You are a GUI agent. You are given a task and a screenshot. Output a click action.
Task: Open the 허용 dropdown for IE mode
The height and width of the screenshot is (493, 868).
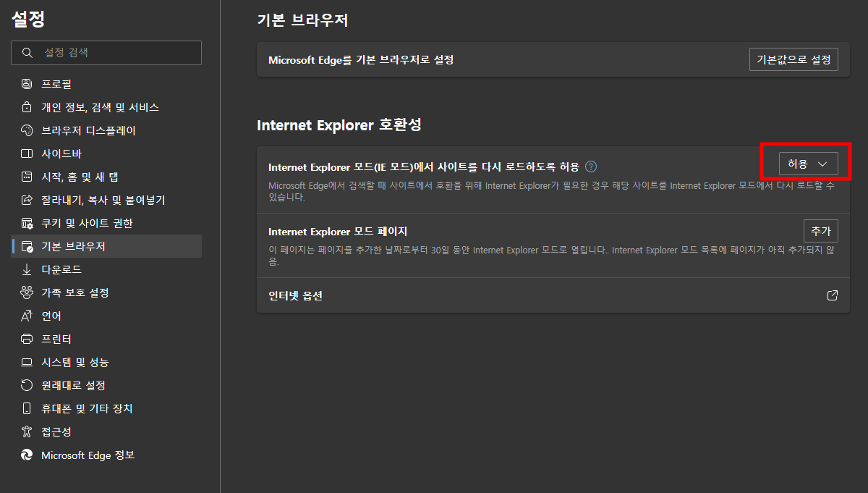click(808, 164)
